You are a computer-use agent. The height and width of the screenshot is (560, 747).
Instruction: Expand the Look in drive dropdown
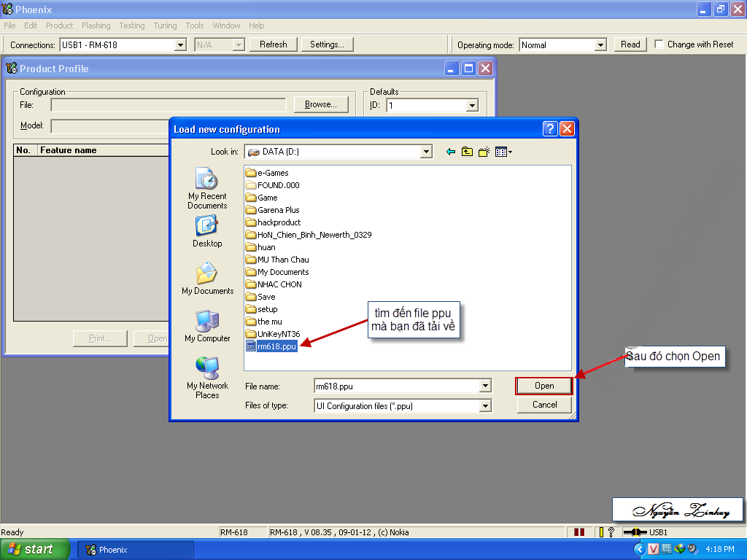426,152
